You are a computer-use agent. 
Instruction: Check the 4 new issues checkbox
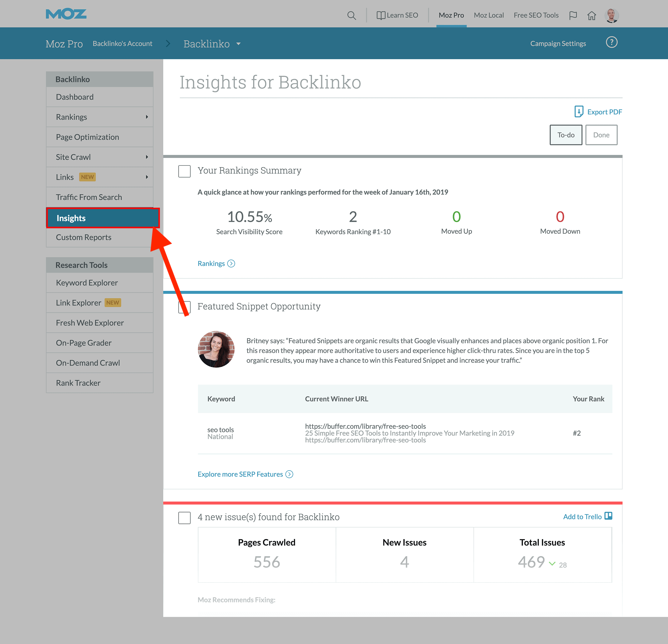(x=184, y=518)
